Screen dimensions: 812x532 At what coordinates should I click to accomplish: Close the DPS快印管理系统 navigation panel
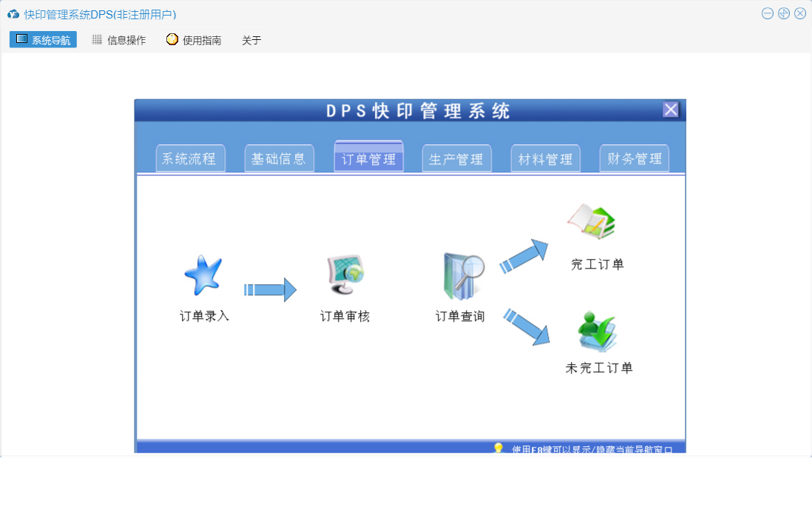(671, 110)
